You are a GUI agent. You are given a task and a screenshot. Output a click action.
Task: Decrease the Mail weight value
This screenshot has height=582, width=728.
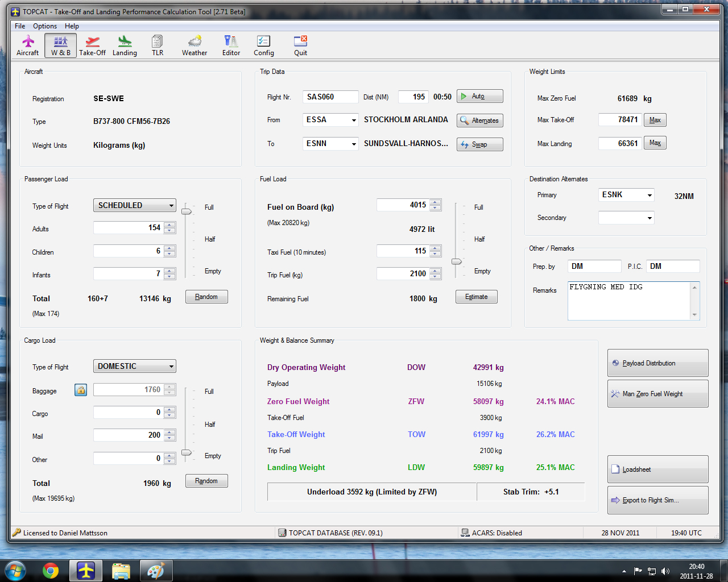point(169,438)
